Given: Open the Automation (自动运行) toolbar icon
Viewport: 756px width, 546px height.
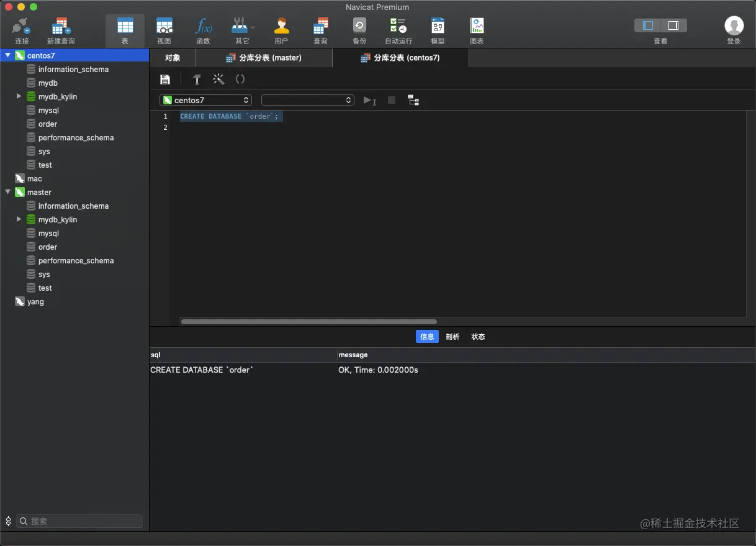Looking at the screenshot, I should [398, 30].
